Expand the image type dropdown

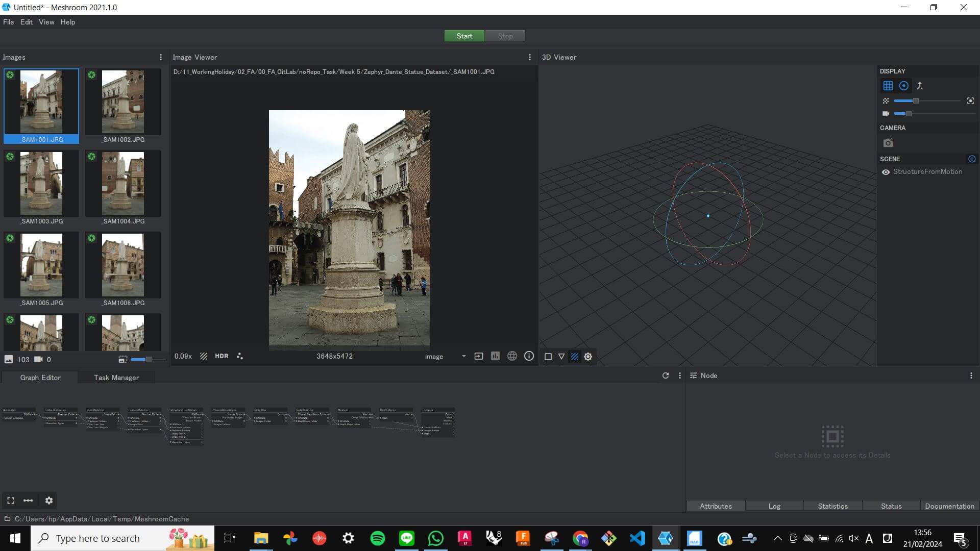click(445, 357)
